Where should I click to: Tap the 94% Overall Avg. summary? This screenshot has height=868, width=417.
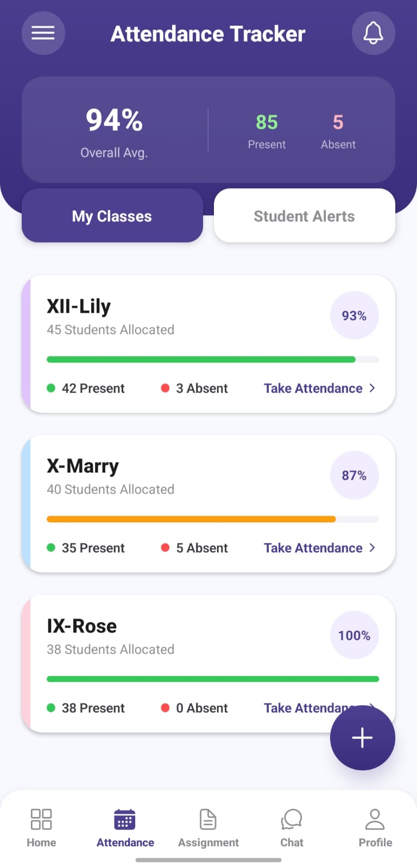(x=114, y=131)
